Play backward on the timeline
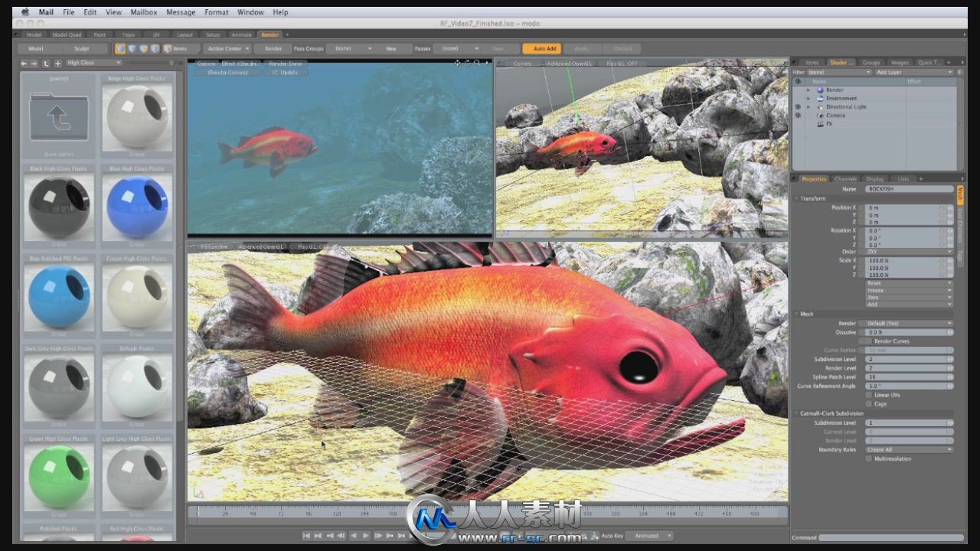Screen dimensions: 980x551 (x=354, y=536)
